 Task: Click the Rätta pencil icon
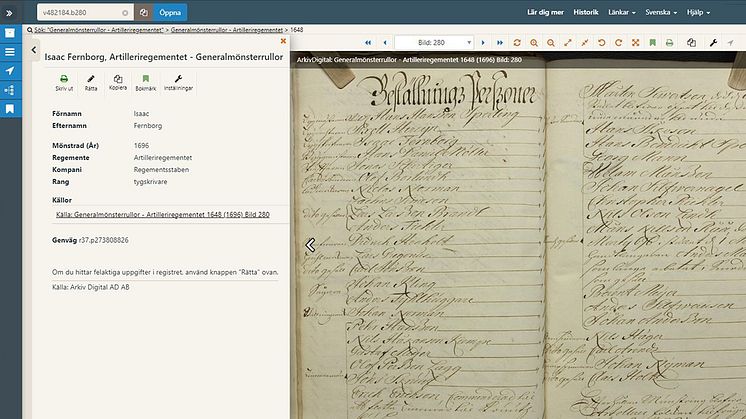91,81
